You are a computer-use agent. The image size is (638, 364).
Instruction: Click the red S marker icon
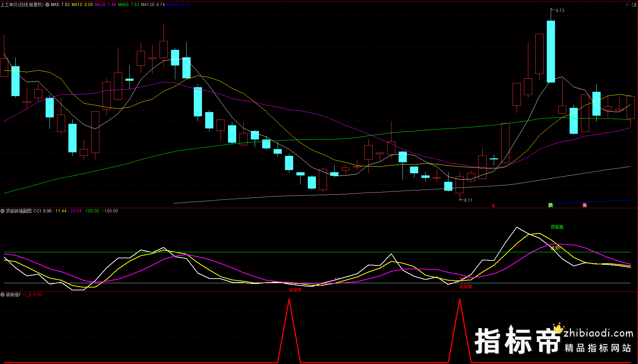tap(493, 206)
